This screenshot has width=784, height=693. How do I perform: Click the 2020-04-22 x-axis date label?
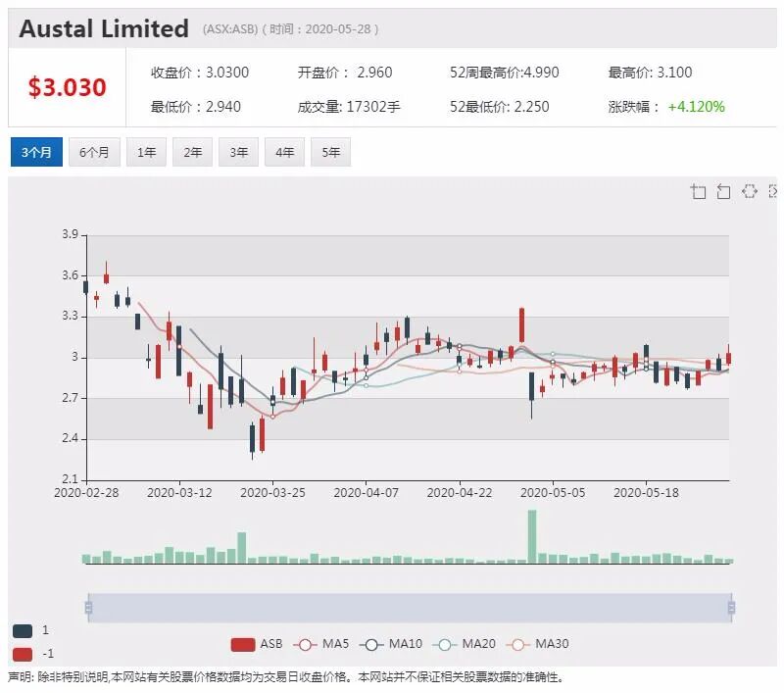click(x=459, y=492)
